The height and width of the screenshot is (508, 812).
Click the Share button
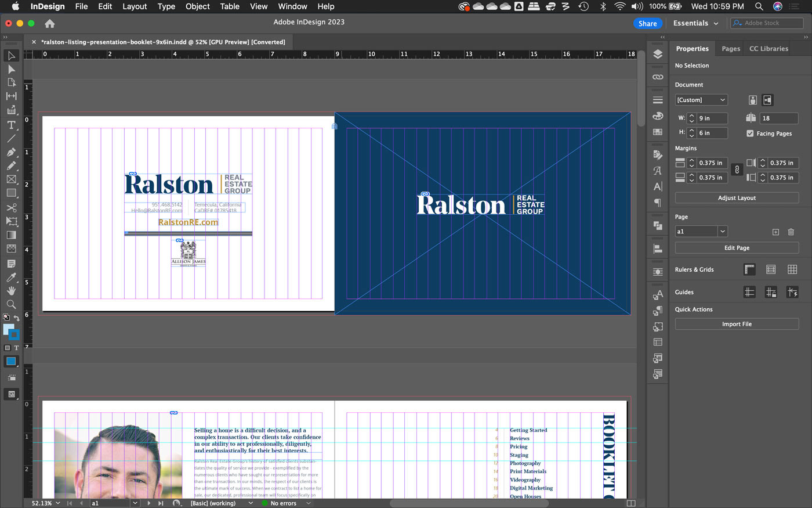[647, 23]
